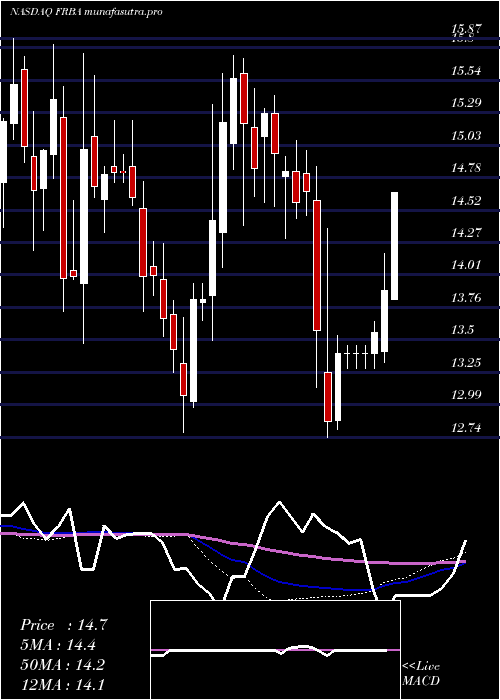Click the 50MA : 14.2 readout
Screen dimensions: 500x700
(62, 665)
